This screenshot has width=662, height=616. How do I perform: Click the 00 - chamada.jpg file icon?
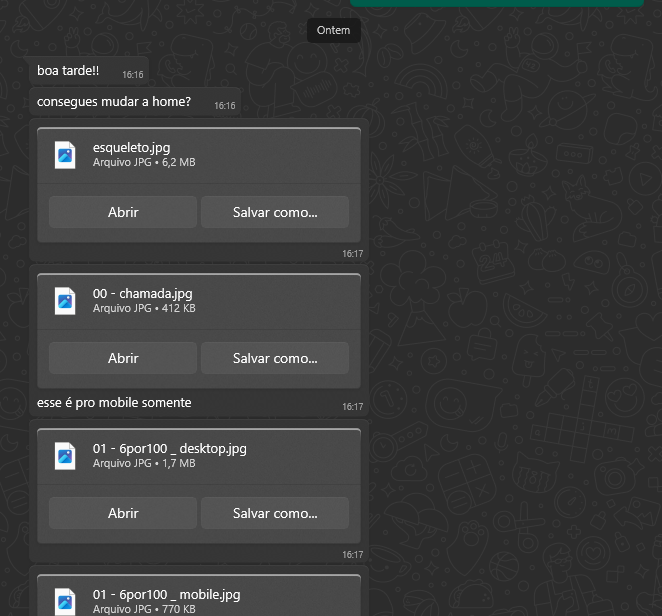coord(65,301)
